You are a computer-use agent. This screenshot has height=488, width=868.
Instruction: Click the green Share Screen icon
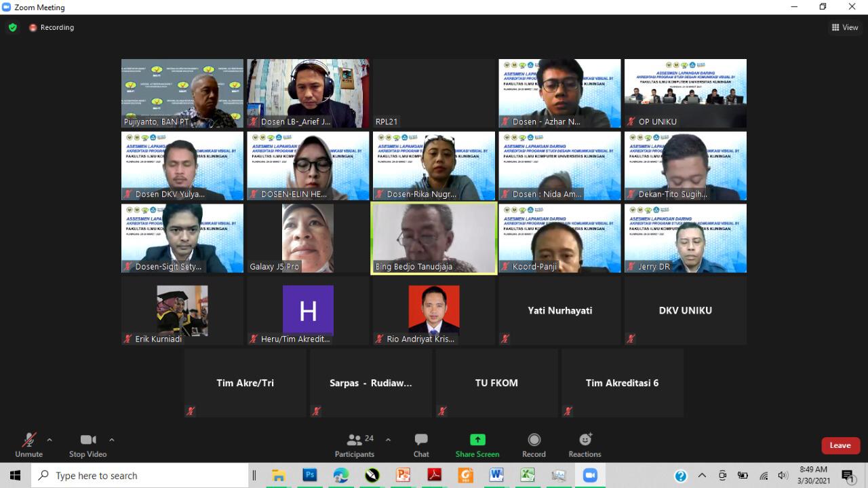pyautogui.click(x=477, y=440)
